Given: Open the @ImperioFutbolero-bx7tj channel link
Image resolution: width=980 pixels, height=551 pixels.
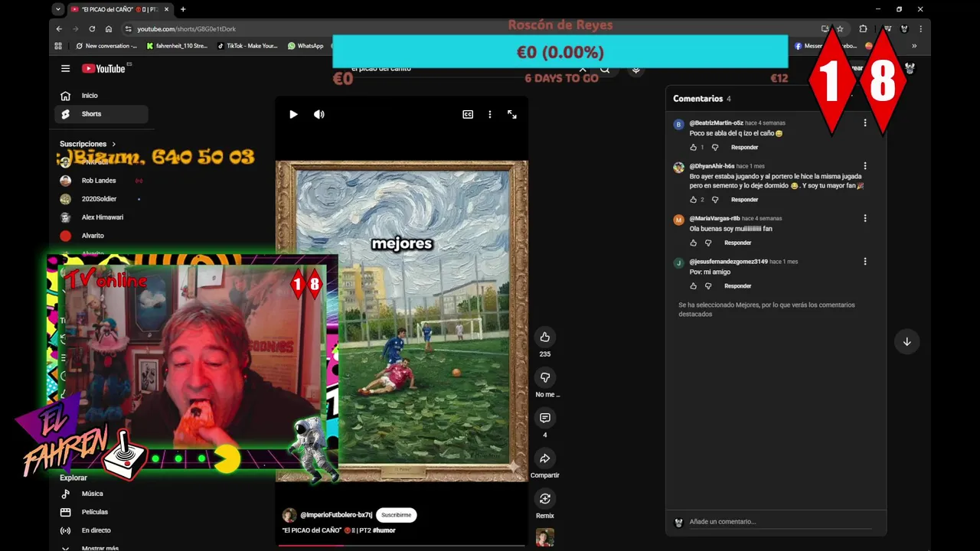Looking at the screenshot, I should tap(336, 515).
